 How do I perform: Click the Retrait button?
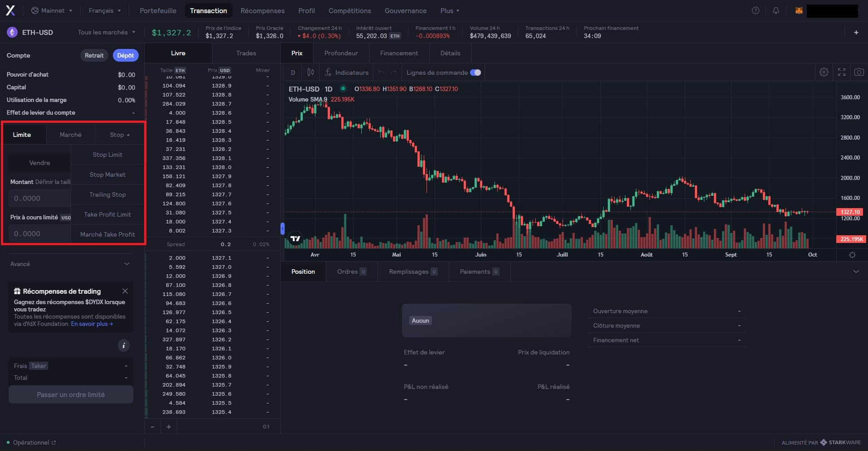tap(94, 55)
